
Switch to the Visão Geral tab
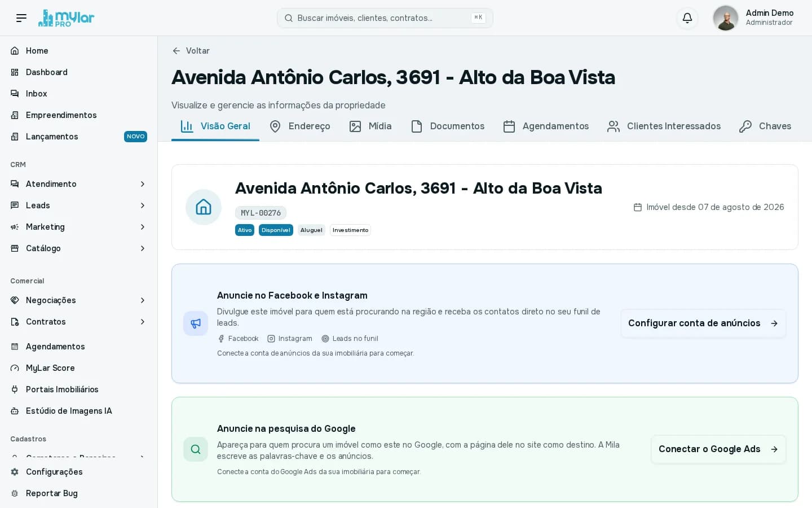pyautogui.click(x=215, y=126)
